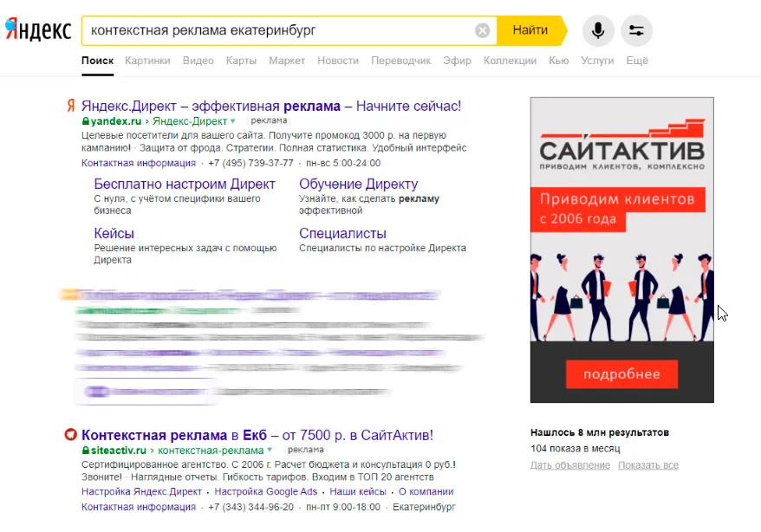
Task: Click the red favicon of SiteActiv result
Action: pyautogui.click(x=71, y=434)
